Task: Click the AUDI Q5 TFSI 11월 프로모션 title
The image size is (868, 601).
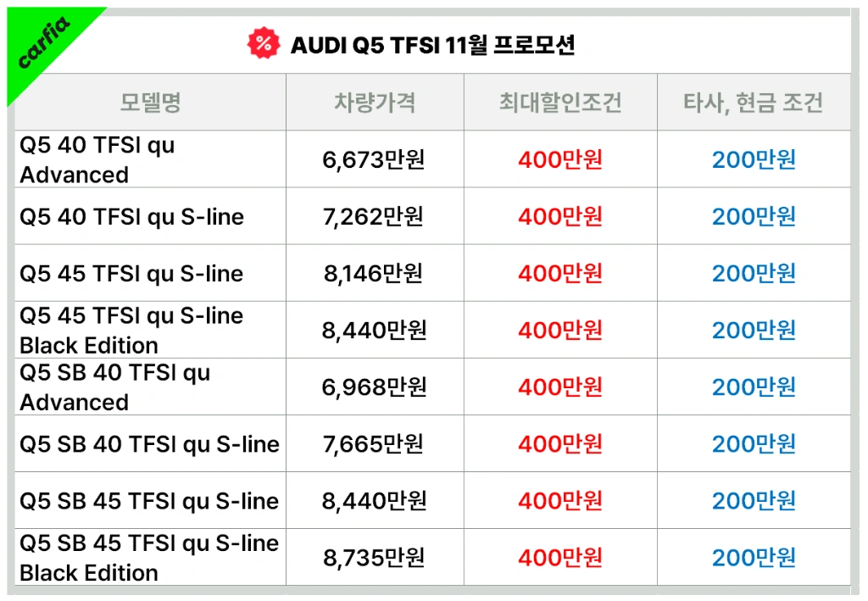Action: (x=432, y=45)
